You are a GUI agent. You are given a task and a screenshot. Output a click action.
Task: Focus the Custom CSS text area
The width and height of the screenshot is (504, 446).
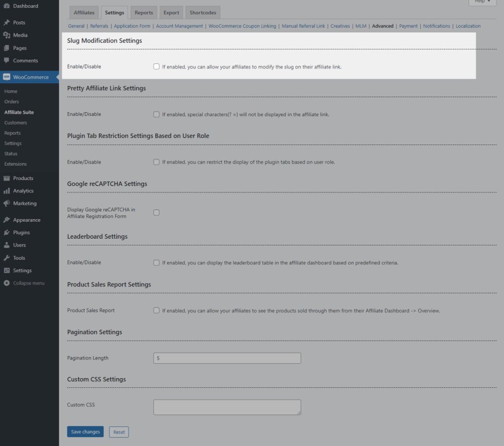(x=227, y=407)
